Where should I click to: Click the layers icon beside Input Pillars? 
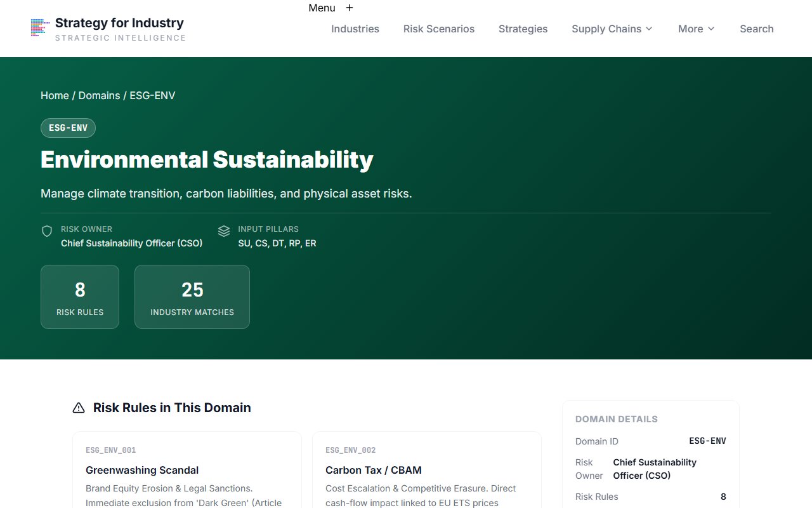tap(224, 231)
